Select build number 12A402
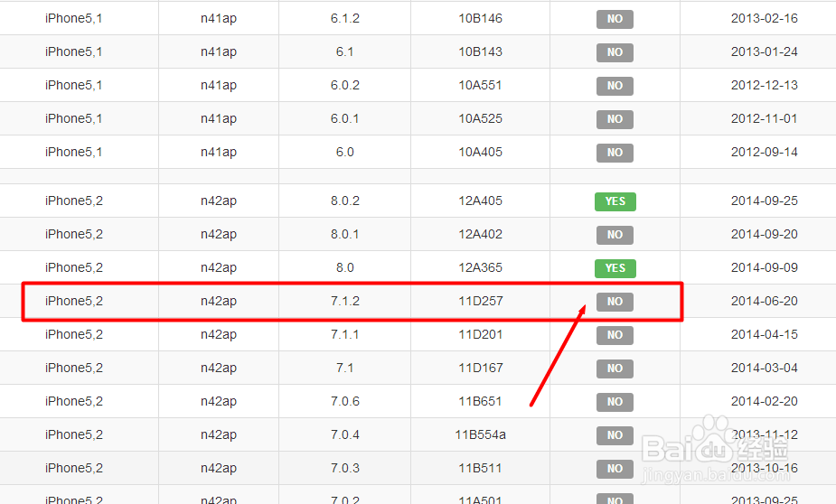This screenshot has width=836, height=504. [481, 234]
